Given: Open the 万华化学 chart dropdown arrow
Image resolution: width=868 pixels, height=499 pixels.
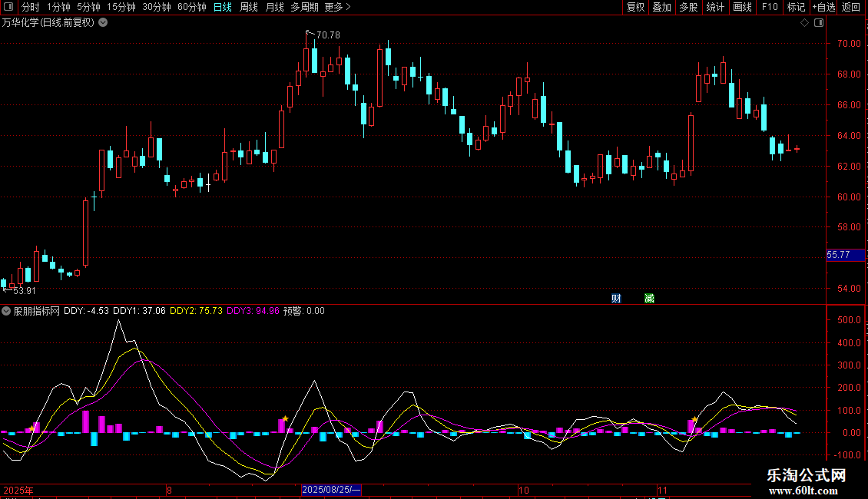Looking at the screenshot, I should [104, 22].
